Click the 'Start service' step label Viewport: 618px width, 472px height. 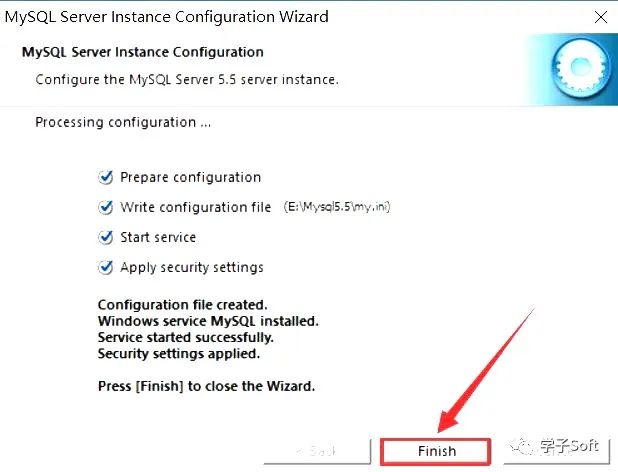[x=158, y=238]
